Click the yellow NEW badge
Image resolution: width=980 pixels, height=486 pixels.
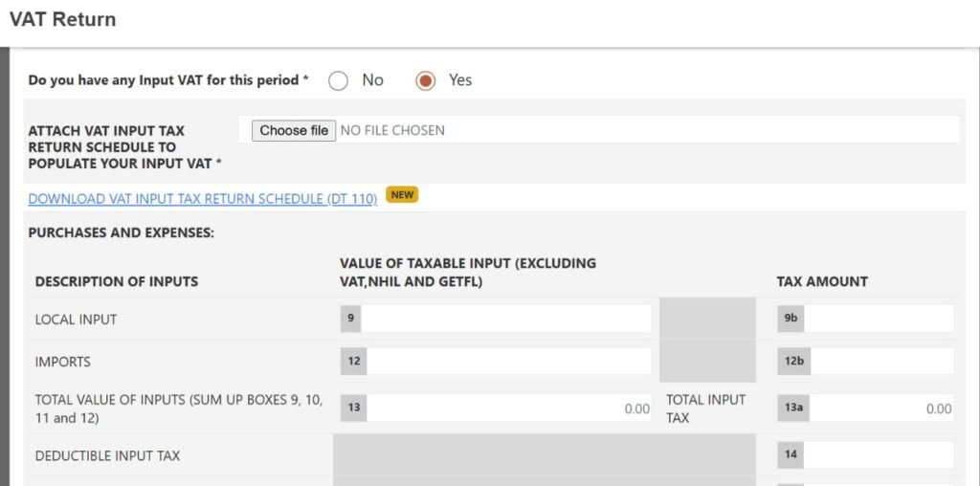pyautogui.click(x=402, y=195)
